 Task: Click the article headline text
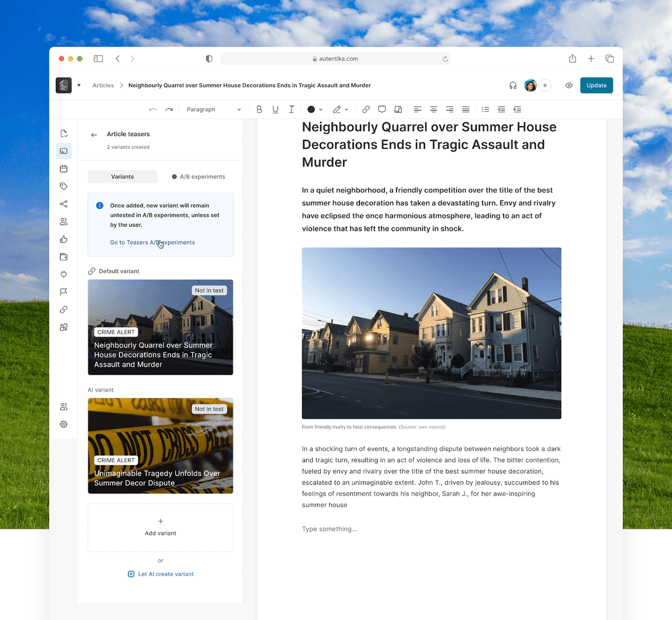pyautogui.click(x=429, y=144)
